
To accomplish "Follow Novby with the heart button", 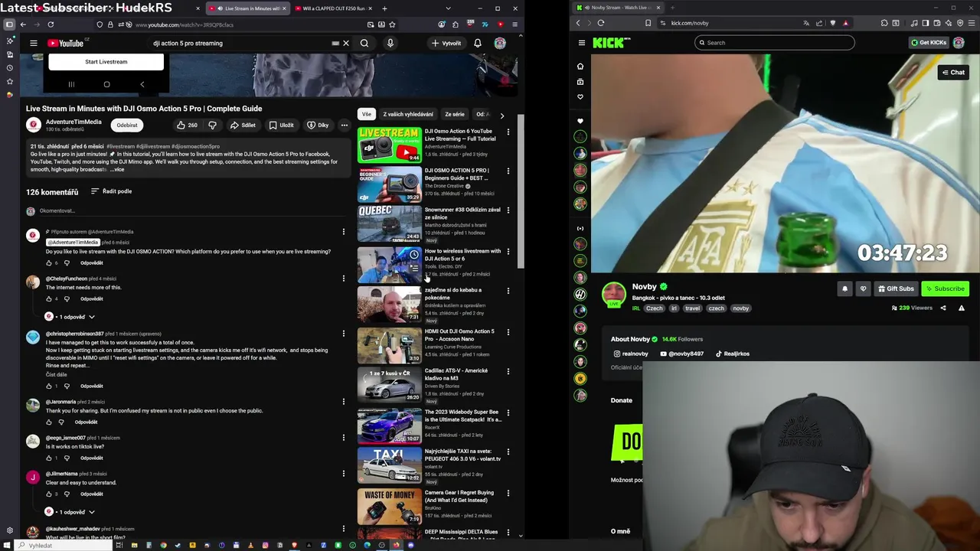I will (x=863, y=289).
